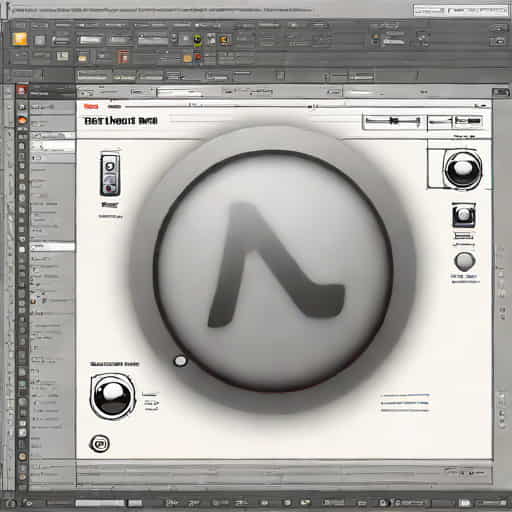Click the red round icon in the second toolbar row
This screenshot has height=512, width=512.
tap(198, 58)
